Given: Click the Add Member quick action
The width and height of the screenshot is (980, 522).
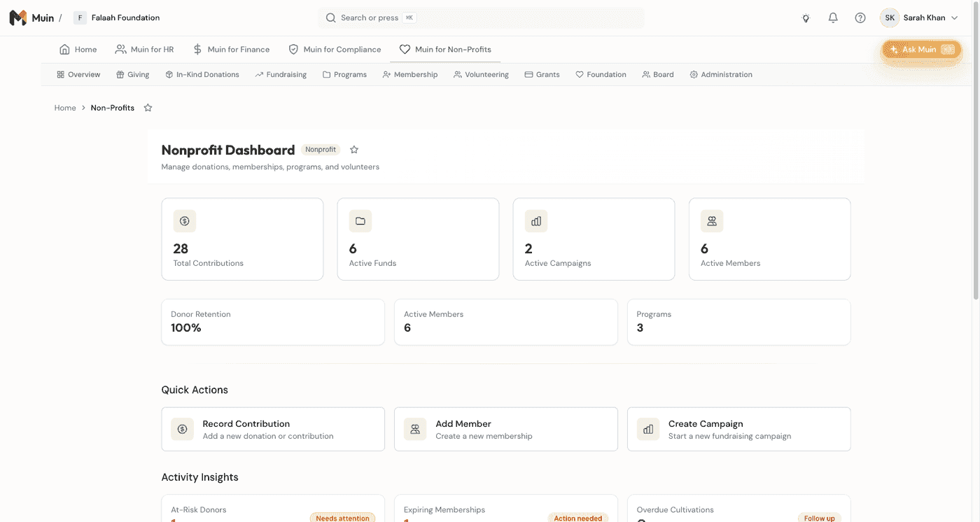Looking at the screenshot, I should pyautogui.click(x=505, y=428).
